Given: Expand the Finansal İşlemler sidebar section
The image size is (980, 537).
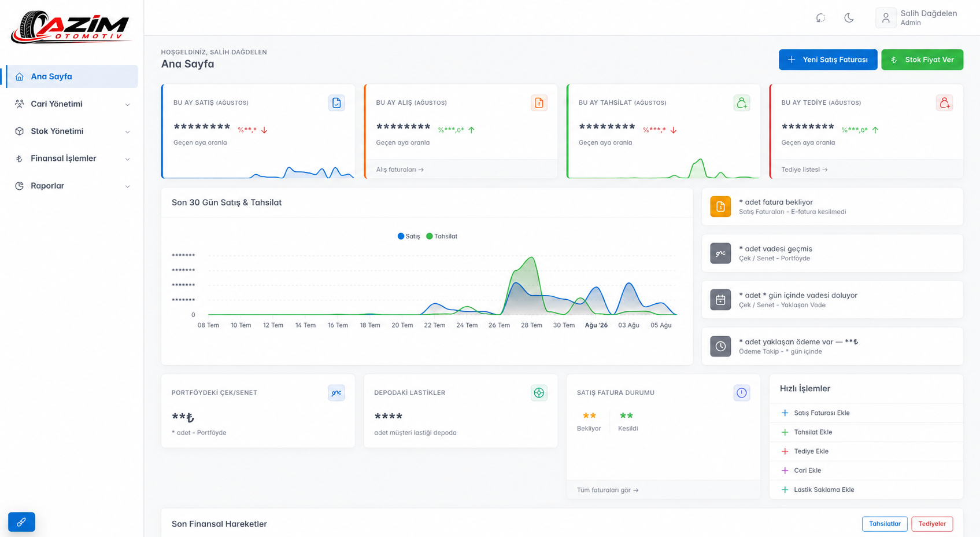Looking at the screenshot, I should [x=72, y=159].
